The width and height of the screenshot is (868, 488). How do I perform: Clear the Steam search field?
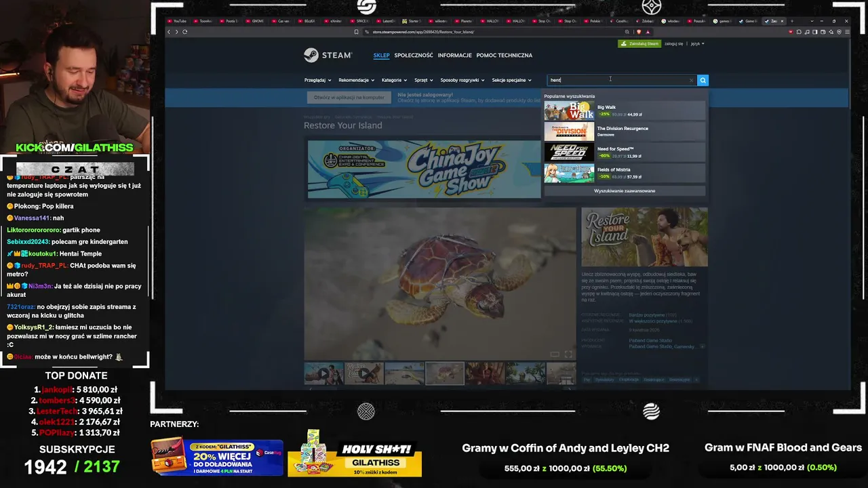coord(691,80)
